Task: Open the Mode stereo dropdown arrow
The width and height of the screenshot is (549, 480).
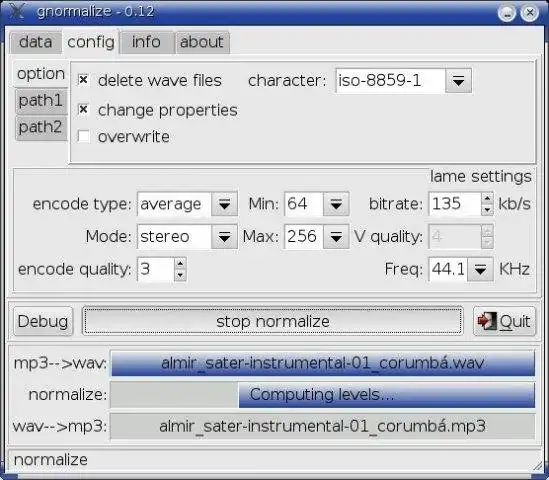Action: pos(224,237)
